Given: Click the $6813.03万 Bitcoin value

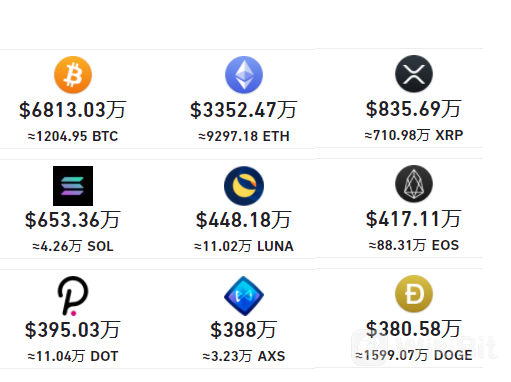Looking at the screenshot, I should 73,110.
